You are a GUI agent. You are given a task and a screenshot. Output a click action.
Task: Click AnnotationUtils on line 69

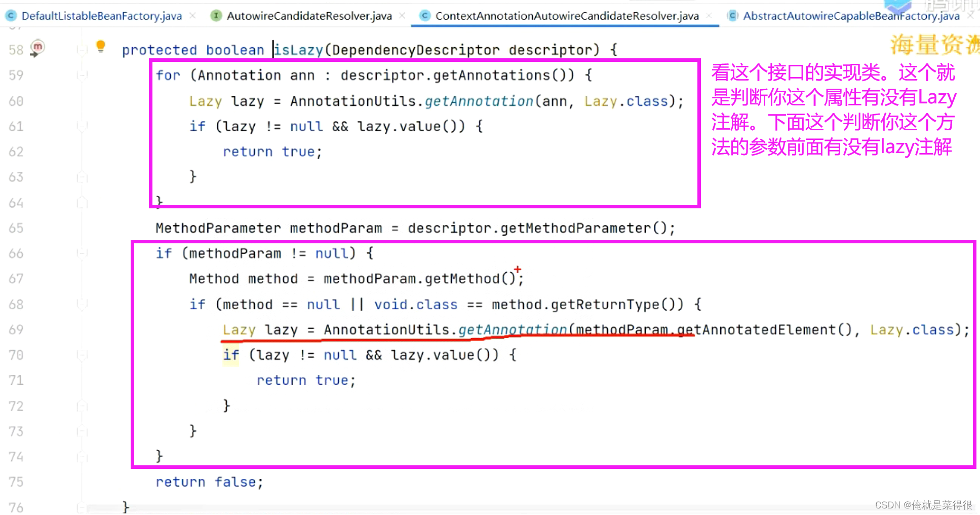386,329
